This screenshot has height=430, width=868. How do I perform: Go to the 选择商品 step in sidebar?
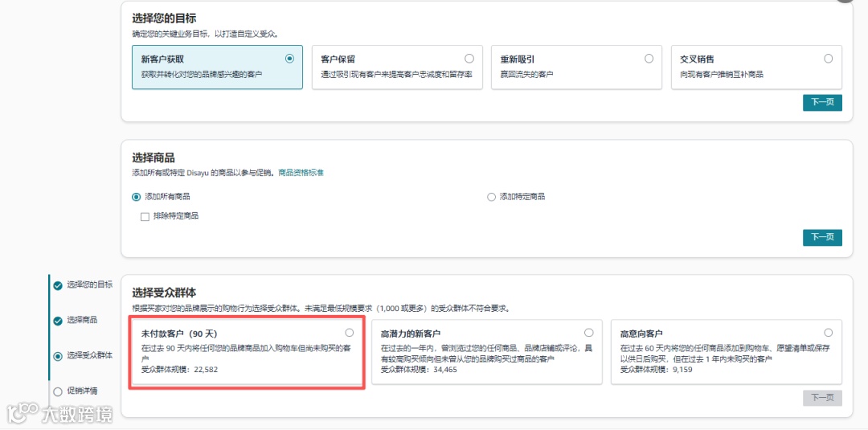[x=82, y=320]
